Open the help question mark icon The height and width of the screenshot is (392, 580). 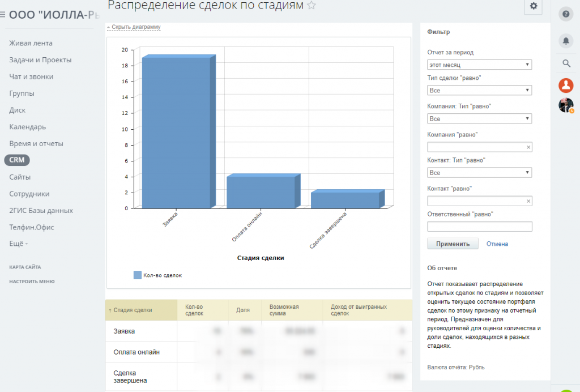click(566, 14)
